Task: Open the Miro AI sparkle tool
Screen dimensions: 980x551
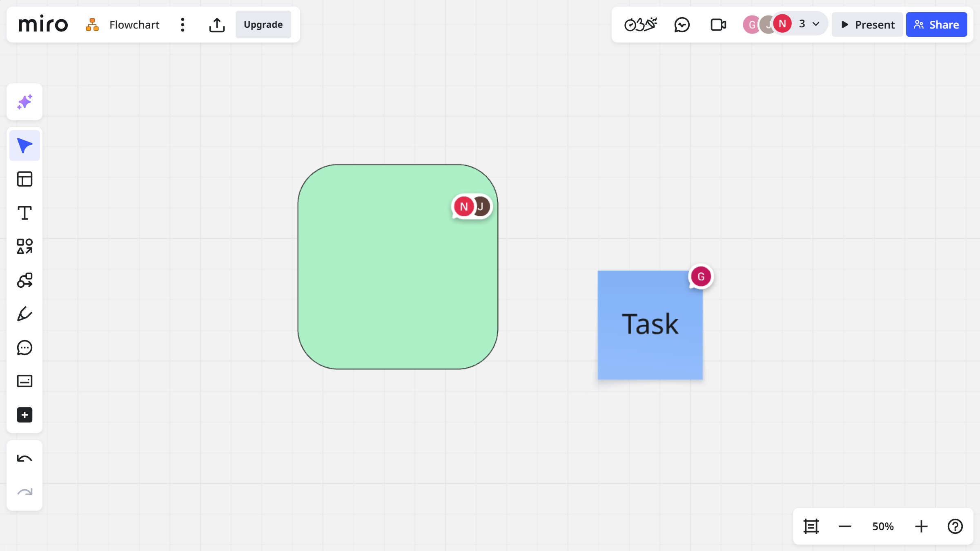Action: coord(24,102)
